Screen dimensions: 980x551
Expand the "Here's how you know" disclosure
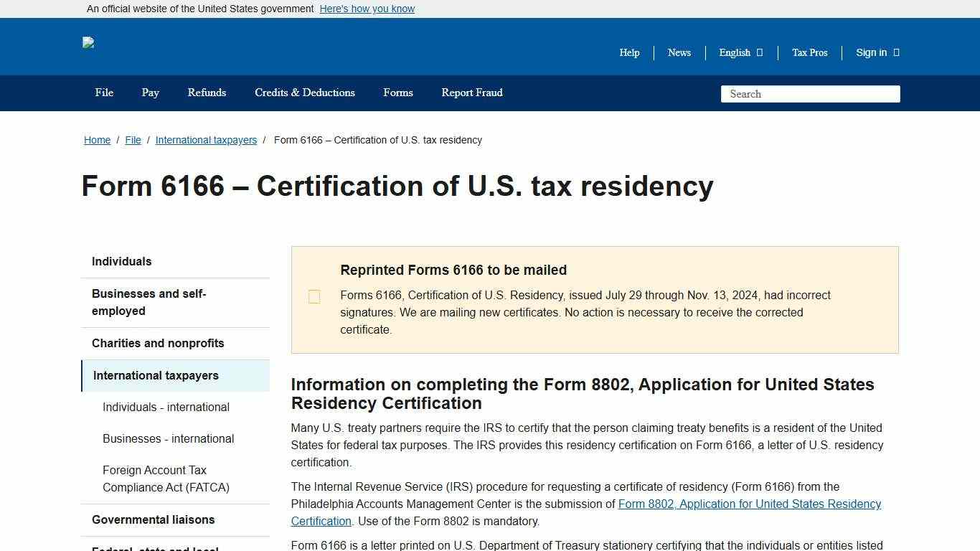tap(367, 9)
